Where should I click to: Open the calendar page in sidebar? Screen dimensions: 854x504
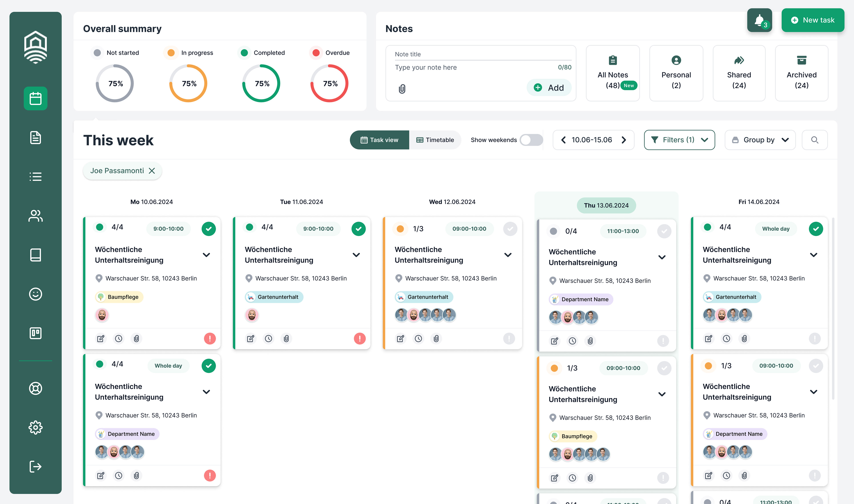click(35, 98)
